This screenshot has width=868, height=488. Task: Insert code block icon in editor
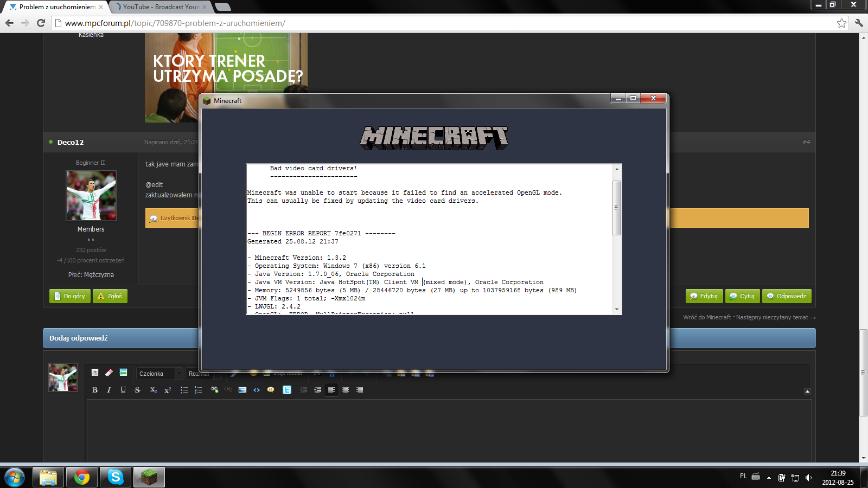[257, 390]
